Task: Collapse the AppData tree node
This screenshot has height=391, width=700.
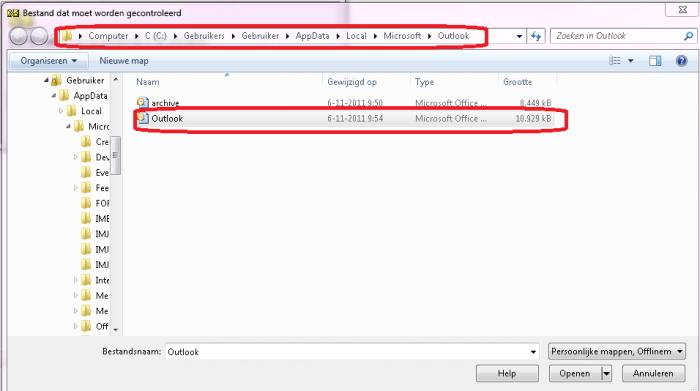Action: [54, 96]
